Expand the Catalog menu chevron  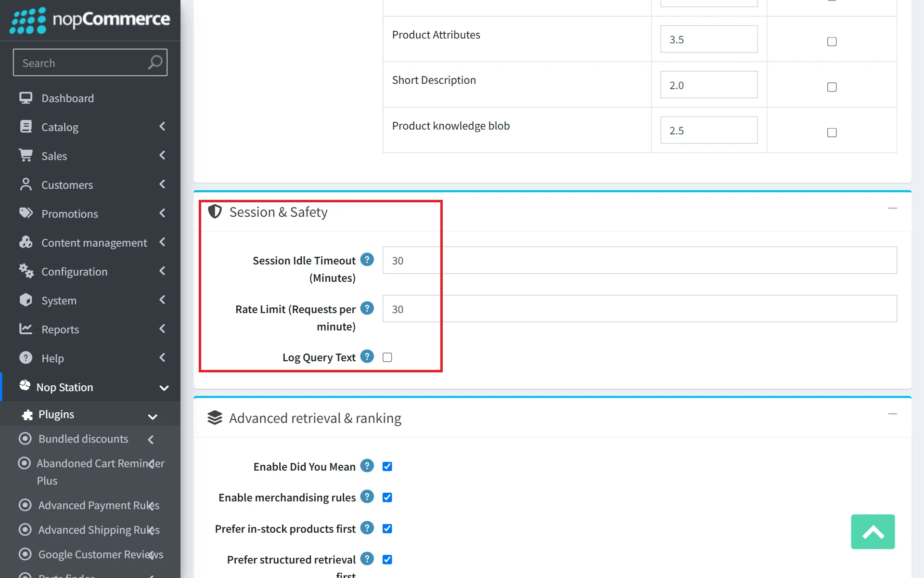tap(162, 127)
